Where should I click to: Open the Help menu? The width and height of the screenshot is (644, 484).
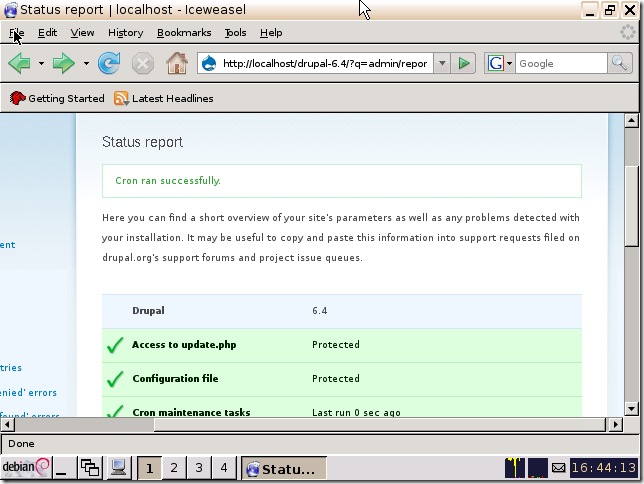pos(271,32)
